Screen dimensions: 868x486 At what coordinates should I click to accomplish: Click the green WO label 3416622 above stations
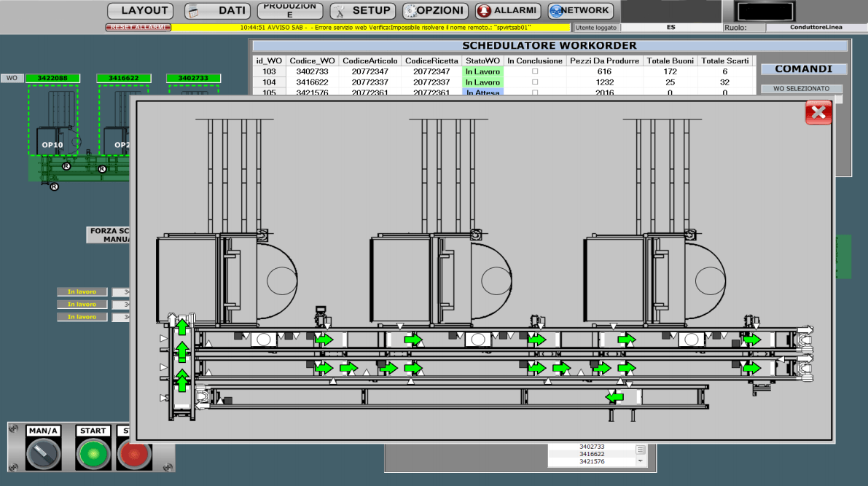pos(123,78)
